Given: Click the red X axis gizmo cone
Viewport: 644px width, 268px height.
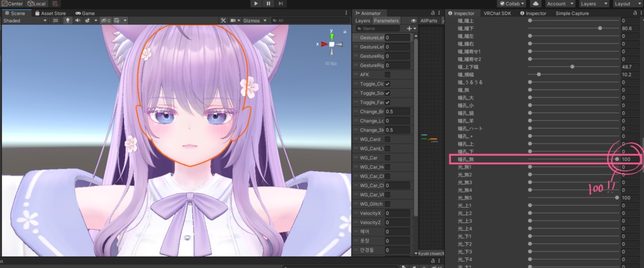Looking at the screenshot, I should [324, 44].
